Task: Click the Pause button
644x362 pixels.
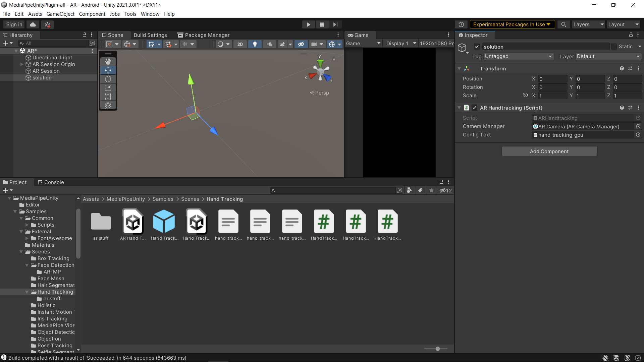Action: click(x=322, y=24)
